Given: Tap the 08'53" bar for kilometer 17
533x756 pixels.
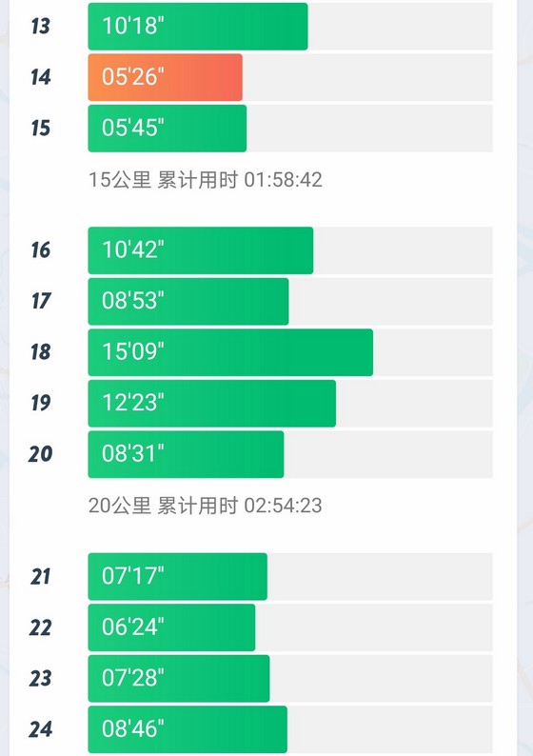Looking at the screenshot, I should (x=188, y=301).
